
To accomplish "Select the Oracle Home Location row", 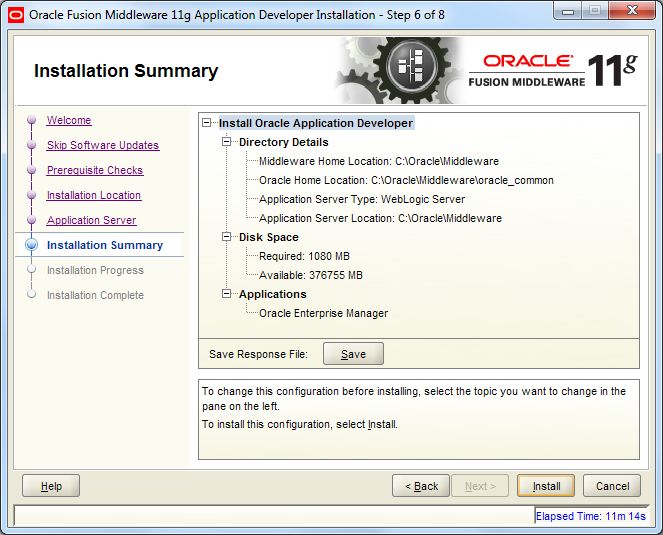I will click(x=406, y=180).
